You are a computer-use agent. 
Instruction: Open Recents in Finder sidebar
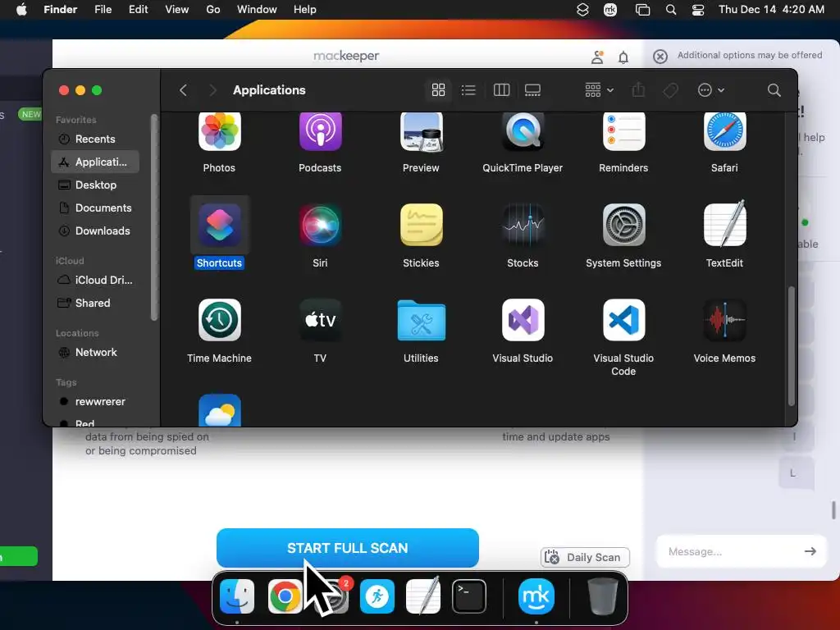(95, 139)
